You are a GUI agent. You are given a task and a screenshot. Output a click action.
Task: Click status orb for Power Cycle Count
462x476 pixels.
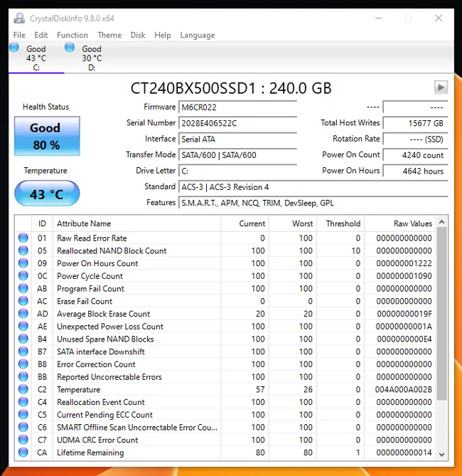coord(23,275)
